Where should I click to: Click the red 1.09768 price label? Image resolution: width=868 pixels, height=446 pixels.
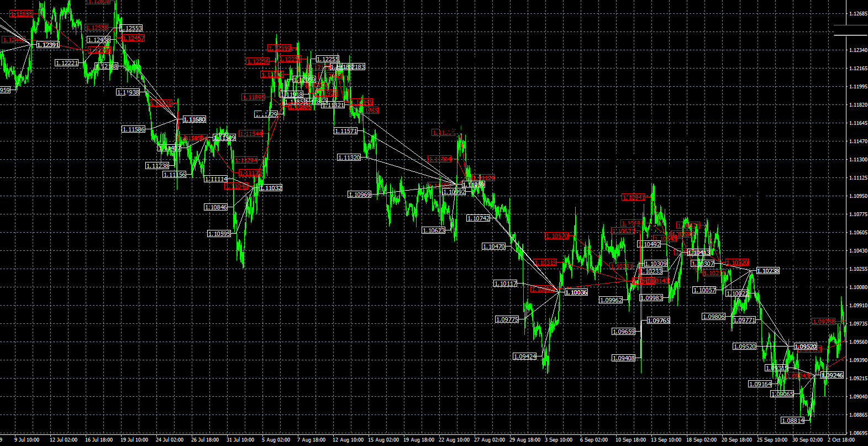[x=823, y=322]
